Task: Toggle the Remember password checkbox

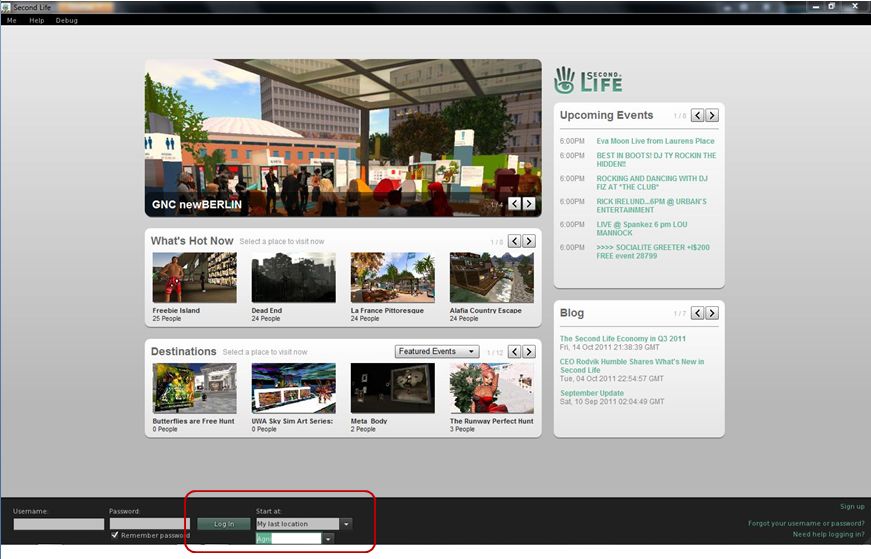Action: [115, 535]
